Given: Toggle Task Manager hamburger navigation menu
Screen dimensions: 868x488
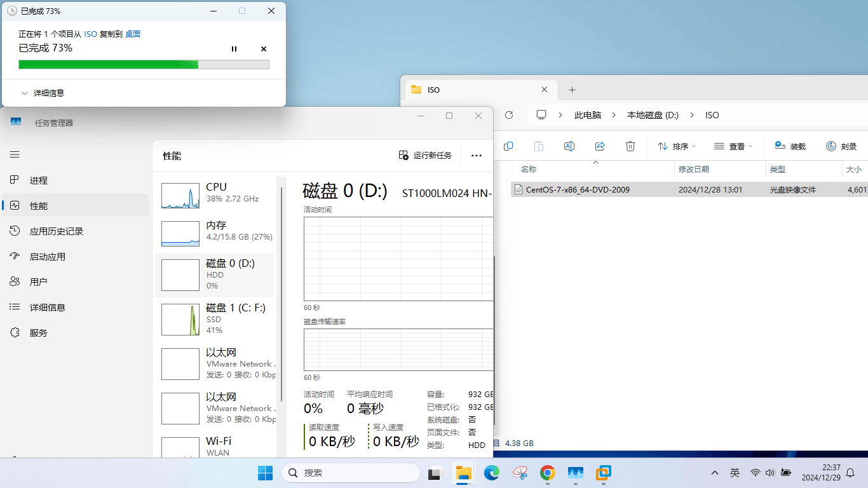Looking at the screenshot, I should click(15, 154).
